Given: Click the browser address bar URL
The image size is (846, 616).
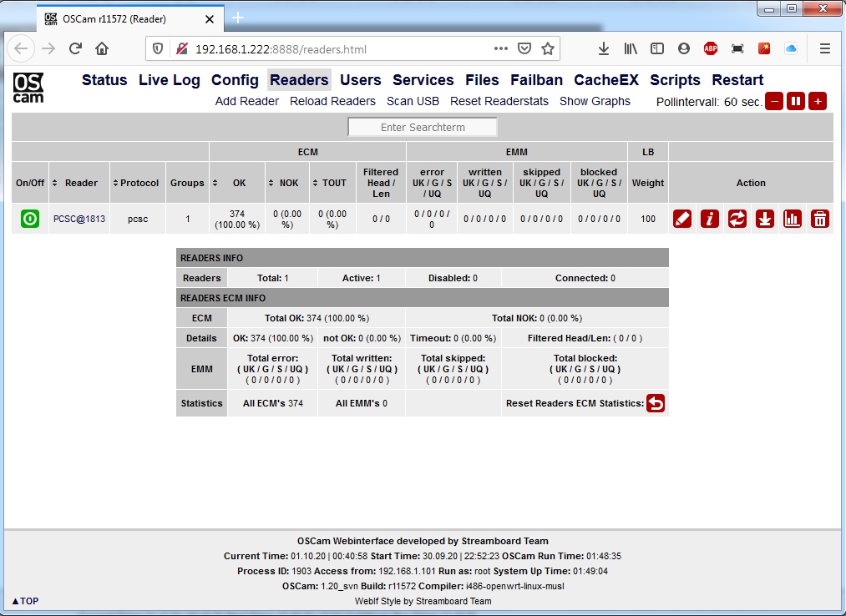Looking at the screenshot, I should [281, 49].
